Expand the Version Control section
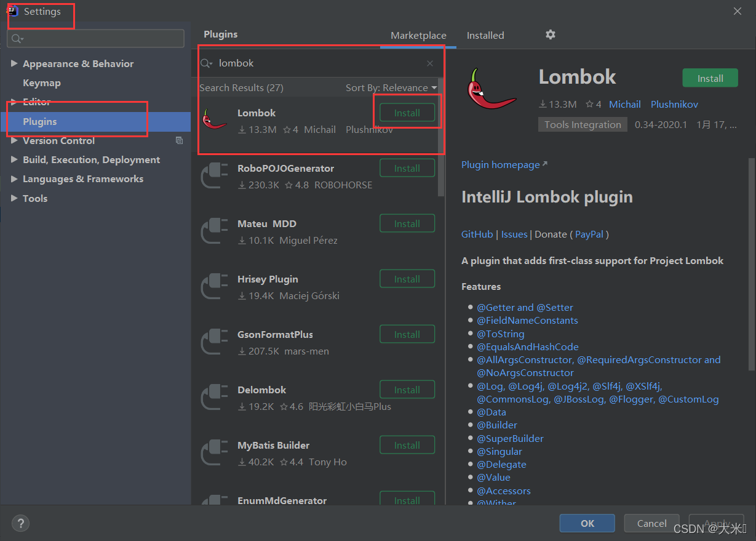Screen dimensions: 756x541 (14, 141)
